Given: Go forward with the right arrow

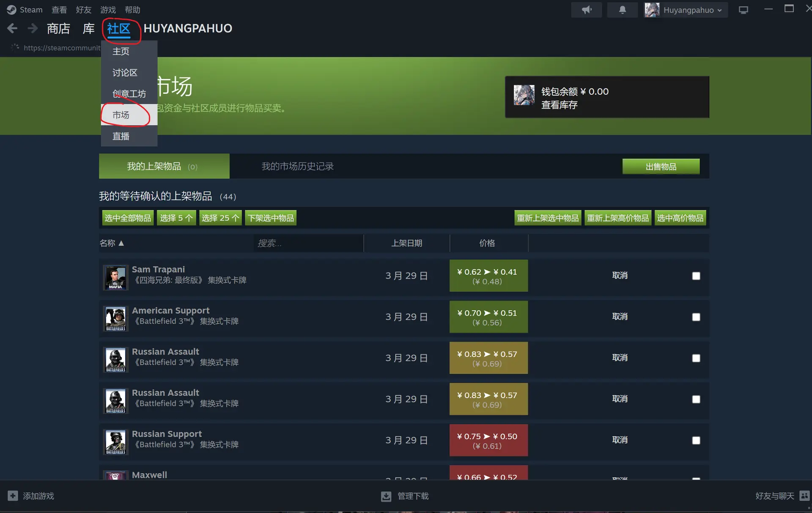Looking at the screenshot, I should [x=33, y=28].
